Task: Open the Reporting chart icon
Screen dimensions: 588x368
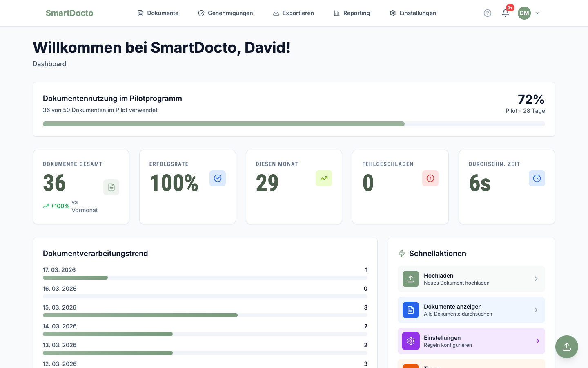Action: point(336,13)
